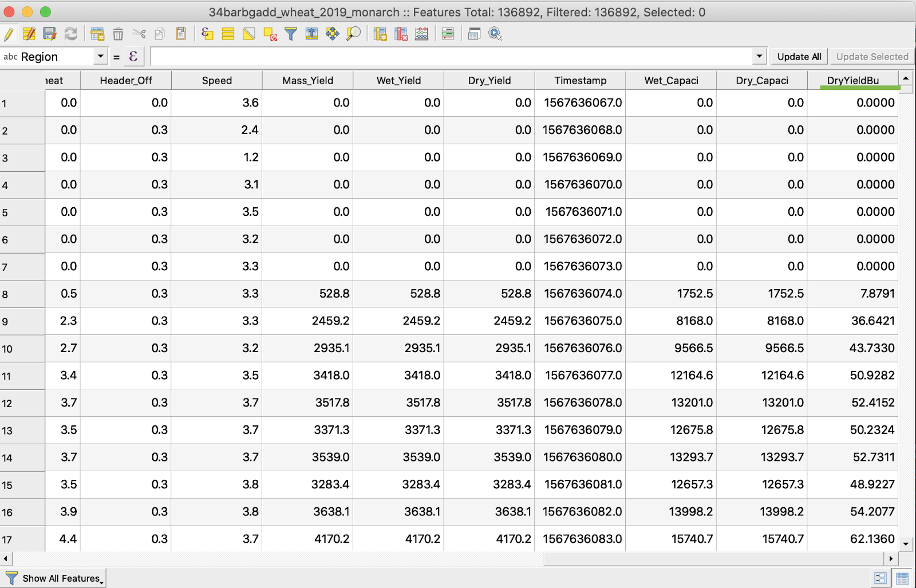Switch to table view

pyautogui.click(x=902, y=578)
